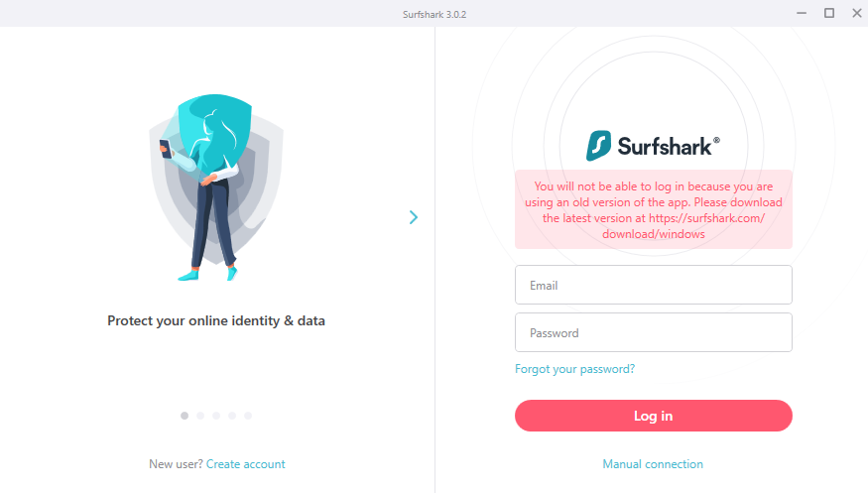Screen dimensions: 868x493
Task: Follow the Create account link
Action: pos(245,464)
